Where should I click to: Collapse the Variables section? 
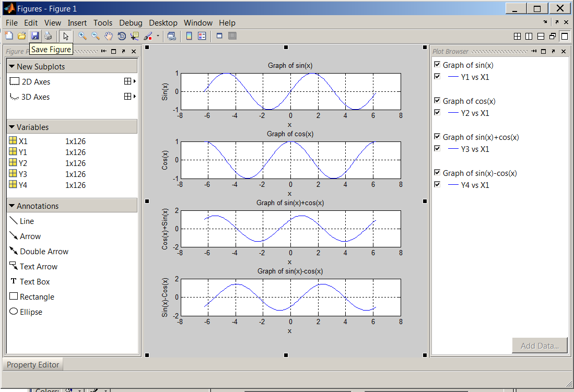(x=13, y=126)
